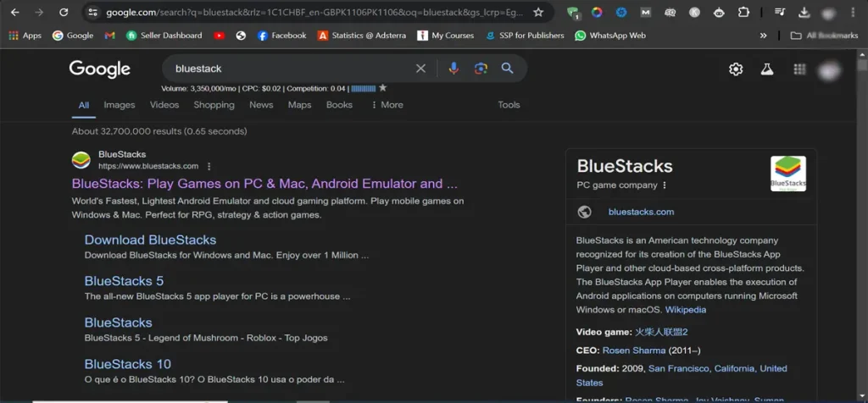
Task: Bookmark this page with star icon
Action: 538,13
